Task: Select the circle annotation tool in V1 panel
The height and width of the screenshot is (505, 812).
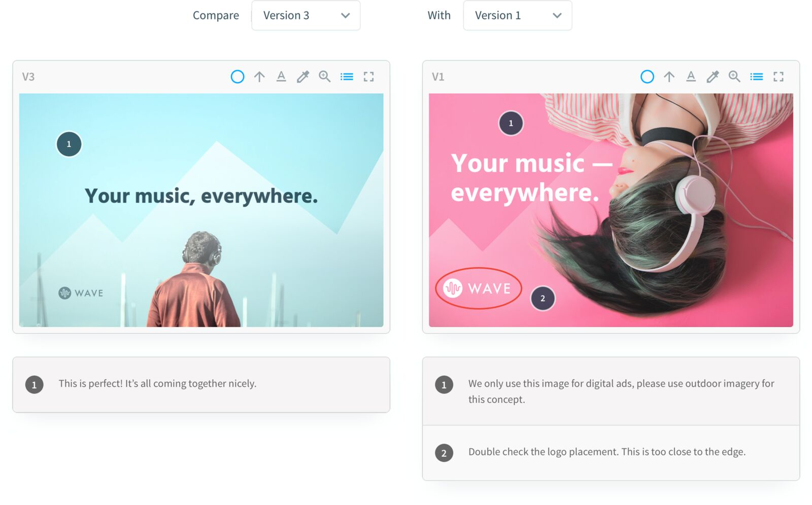Action: click(x=647, y=77)
